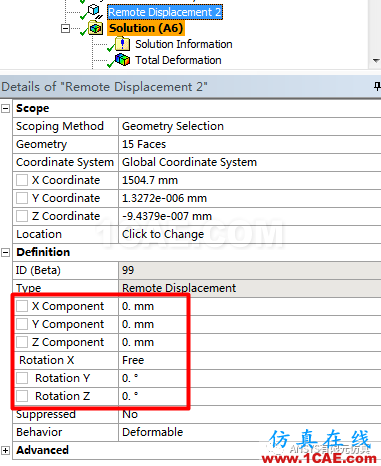Click the Remote Displacement 2 tree icon
381x466 pixels.
pyautogui.click(x=95, y=11)
